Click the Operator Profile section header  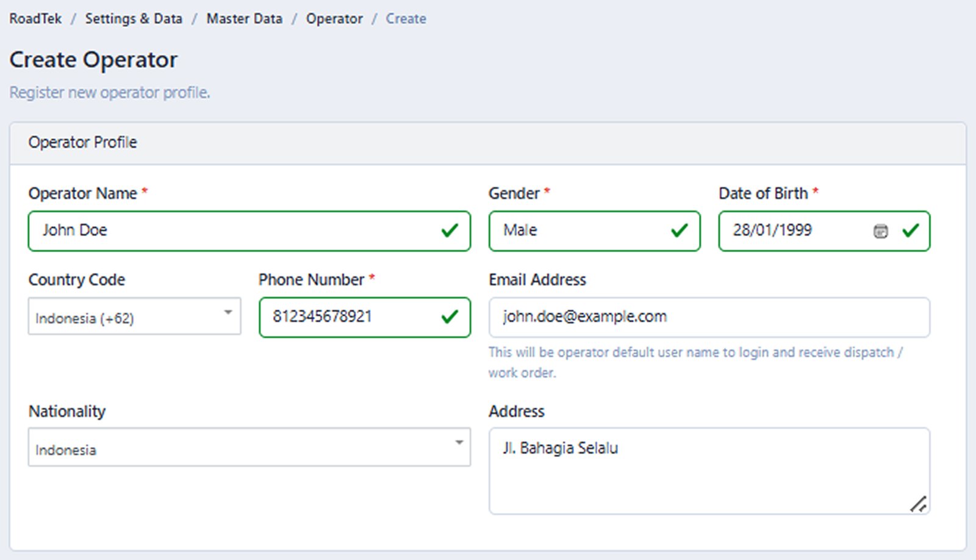[83, 143]
